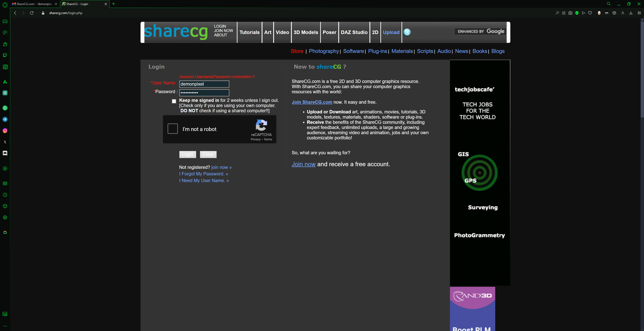Viewport: 644px width, 331px height.
Task: Click the reCAPTCHA Privacy link
Action: (255, 140)
